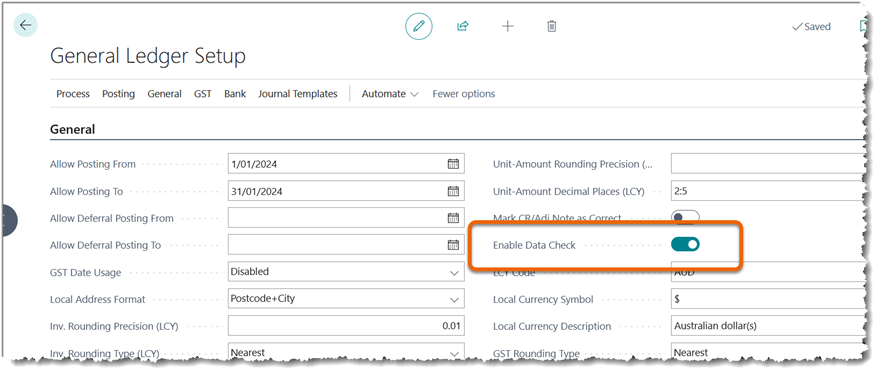Open the Journal Templates menu

298,94
